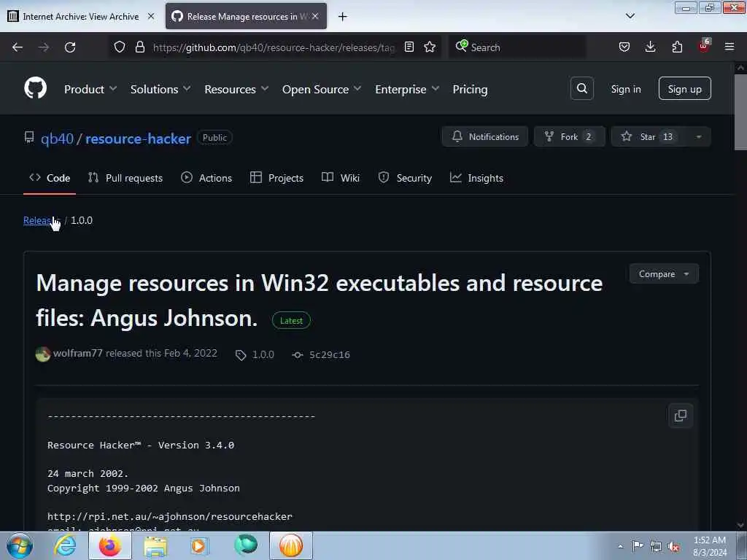Open the Compare dropdown
Viewport: 747px width, 560px height.
(664, 274)
